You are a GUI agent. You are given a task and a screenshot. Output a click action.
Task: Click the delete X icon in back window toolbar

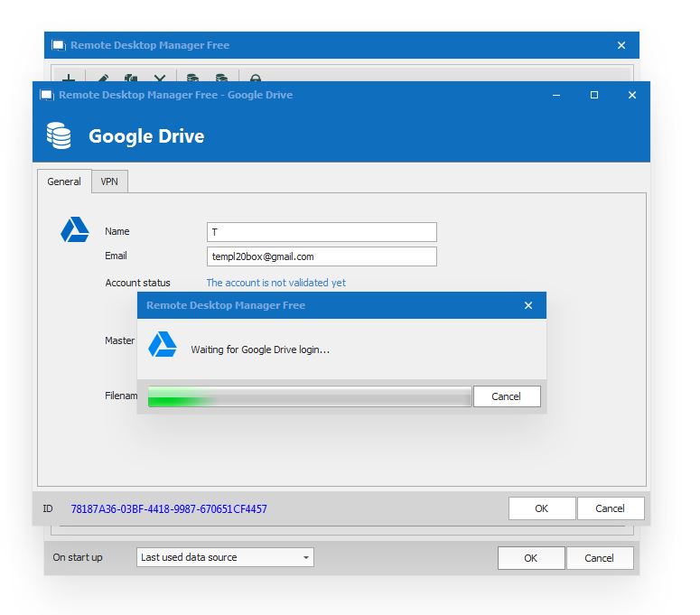(160, 79)
